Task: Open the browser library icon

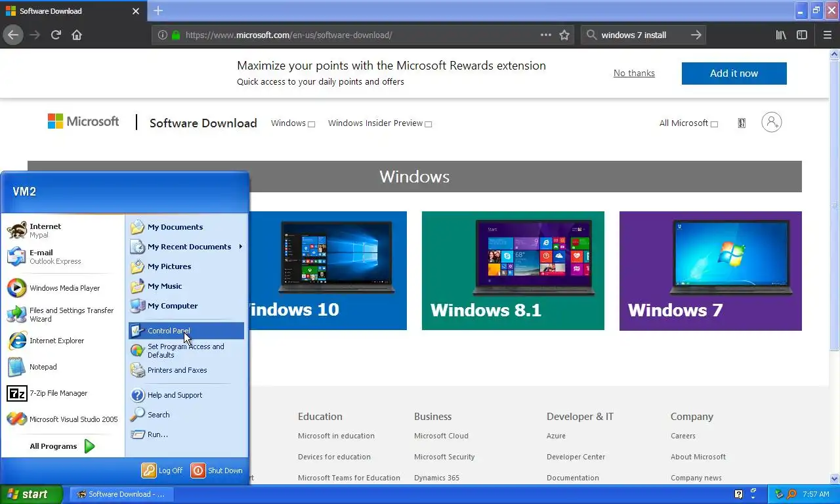Action: (781, 35)
